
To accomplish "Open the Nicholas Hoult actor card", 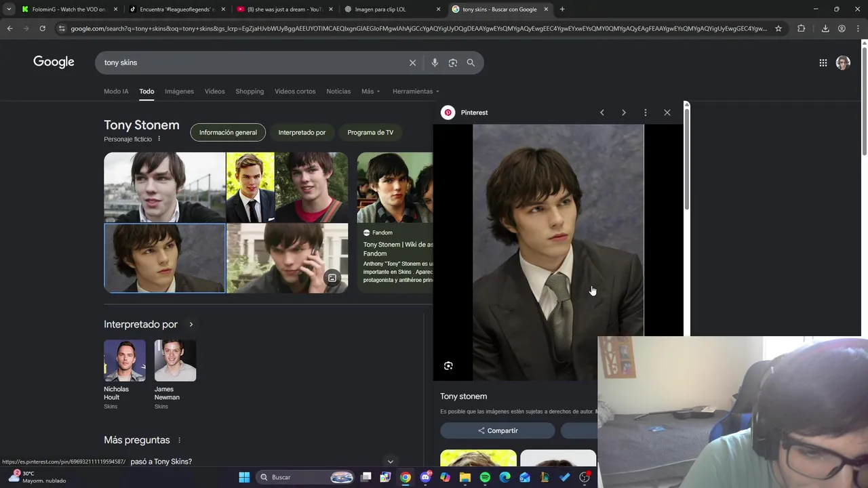I will 125,374.
